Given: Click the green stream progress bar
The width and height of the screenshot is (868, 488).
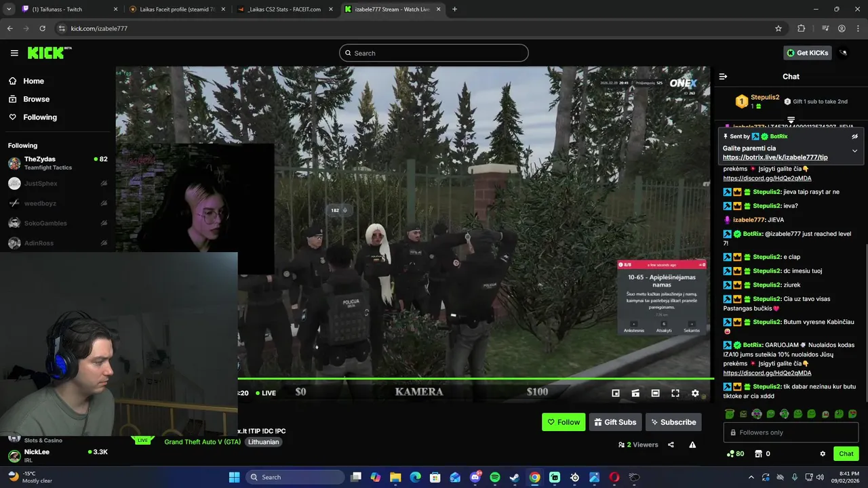Looking at the screenshot, I should (x=475, y=379).
